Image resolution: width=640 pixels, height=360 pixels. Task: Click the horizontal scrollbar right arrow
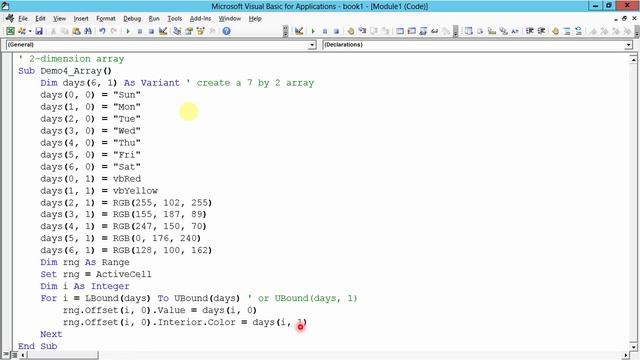pos(626,355)
